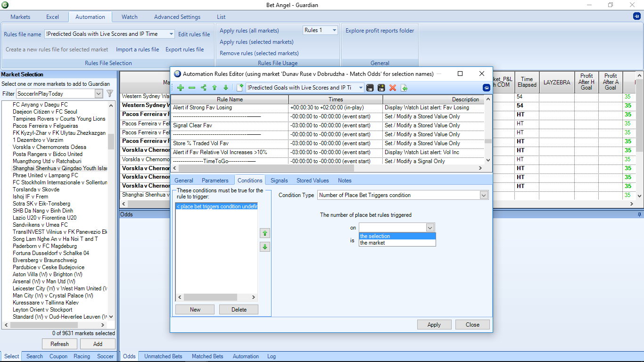
Task: Open the Stored Values tab
Action: tap(313, 181)
